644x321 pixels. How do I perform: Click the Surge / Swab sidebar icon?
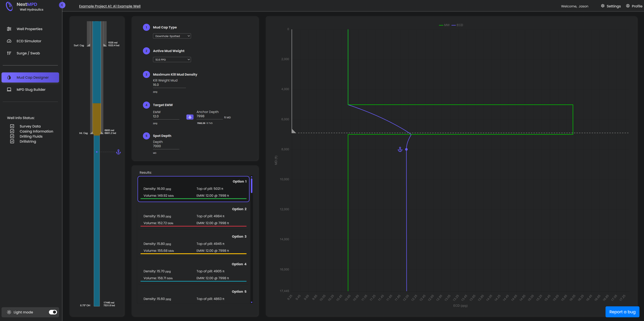(9, 53)
